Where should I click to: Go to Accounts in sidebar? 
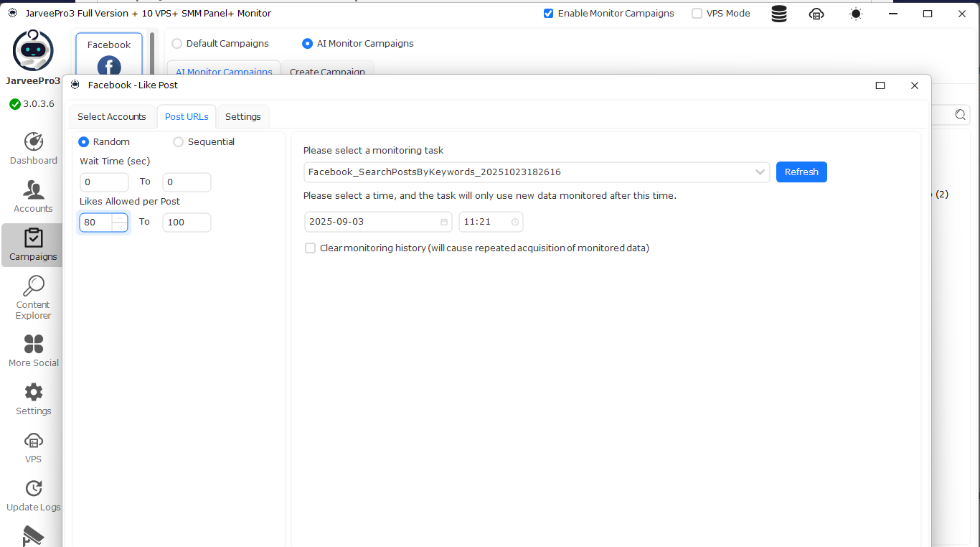click(33, 190)
